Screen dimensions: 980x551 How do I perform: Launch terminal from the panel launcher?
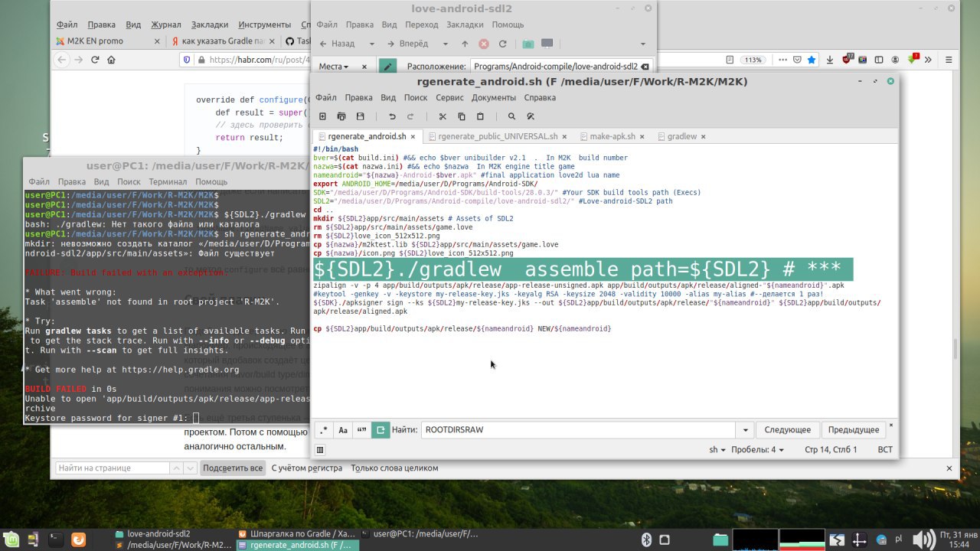click(x=56, y=540)
